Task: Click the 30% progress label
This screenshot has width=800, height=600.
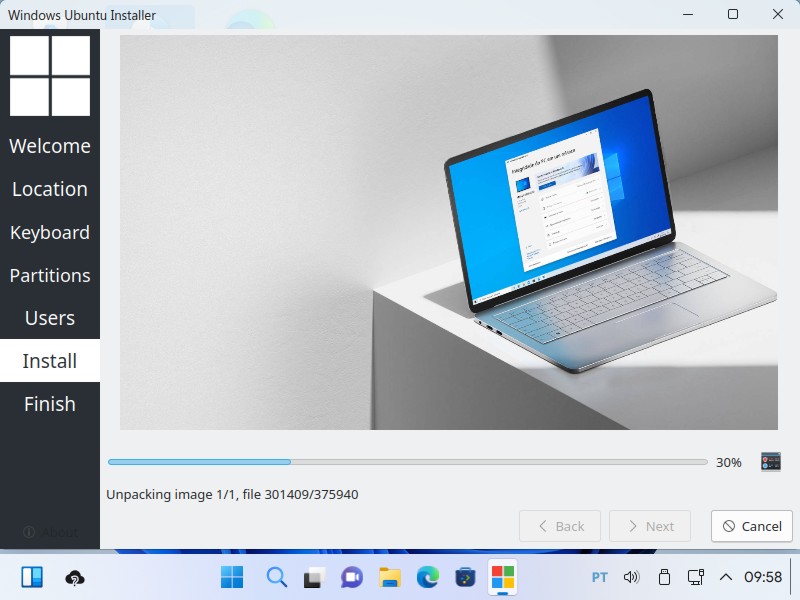Action: (x=729, y=462)
